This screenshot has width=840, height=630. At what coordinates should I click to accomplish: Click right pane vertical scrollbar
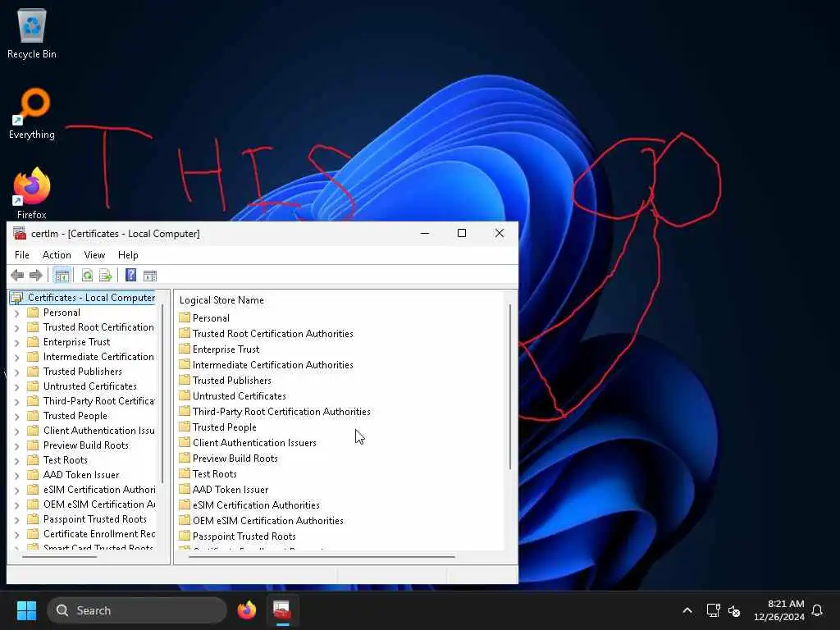click(x=510, y=387)
